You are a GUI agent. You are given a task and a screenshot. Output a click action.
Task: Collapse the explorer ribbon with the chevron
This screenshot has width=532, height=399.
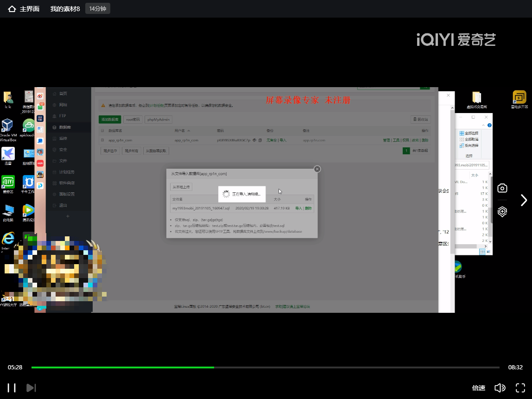(483, 126)
